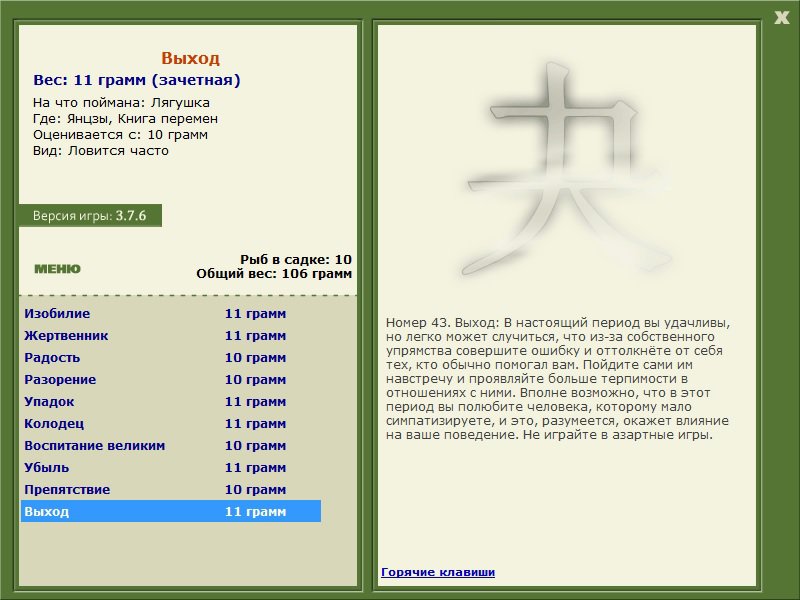The image size is (800, 600).
Task: Select the Изобилие row in the catch list
Action: tap(171, 313)
